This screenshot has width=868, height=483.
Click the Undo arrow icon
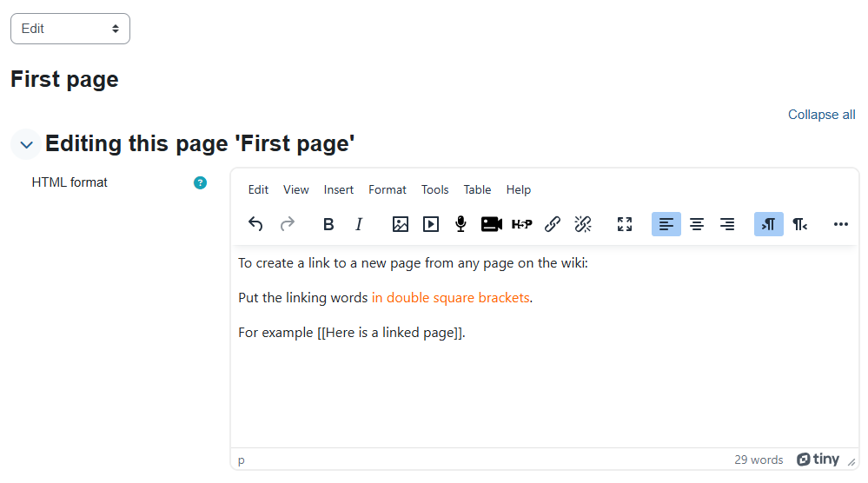pyautogui.click(x=255, y=224)
